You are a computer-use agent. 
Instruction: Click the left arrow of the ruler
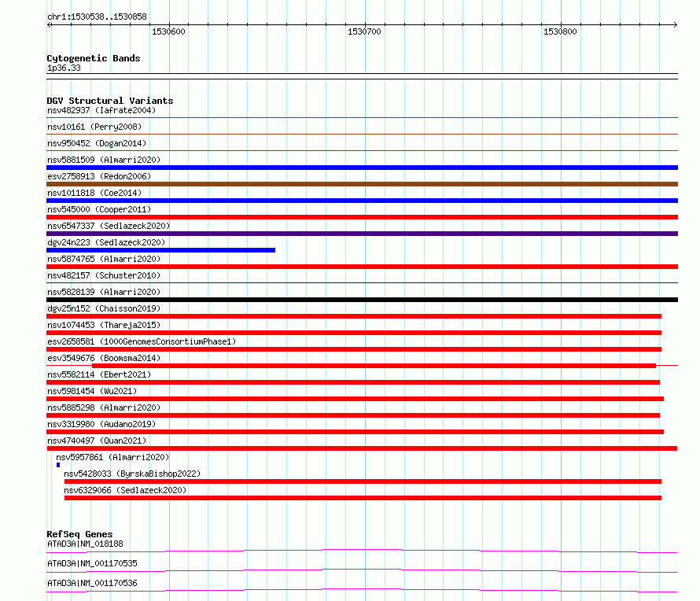pyautogui.click(x=49, y=24)
